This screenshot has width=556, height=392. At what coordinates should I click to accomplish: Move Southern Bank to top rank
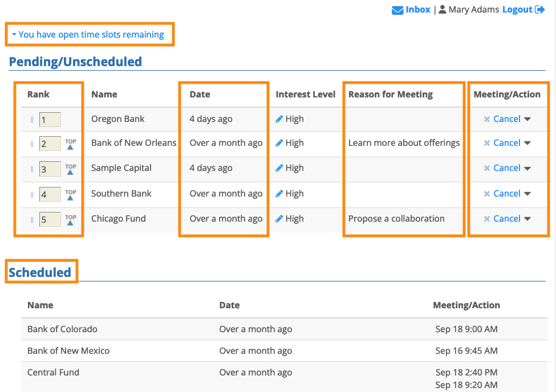[x=70, y=194]
